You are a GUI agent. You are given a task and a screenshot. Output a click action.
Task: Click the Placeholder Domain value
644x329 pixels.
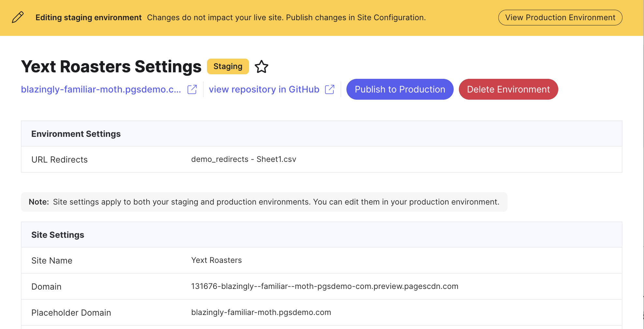[261, 312]
